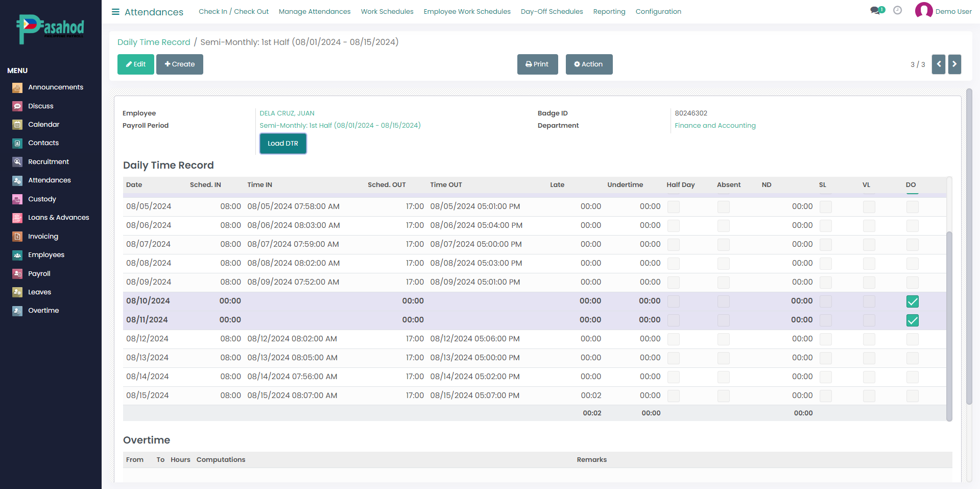The image size is (980, 489).
Task: Toggle VL checkbox for 08/08/2024
Action: tap(869, 264)
